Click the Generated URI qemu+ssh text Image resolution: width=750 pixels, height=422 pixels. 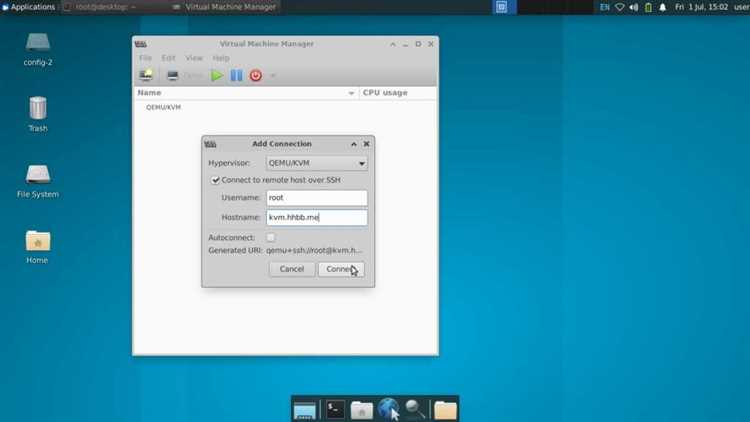coord(314,250)
